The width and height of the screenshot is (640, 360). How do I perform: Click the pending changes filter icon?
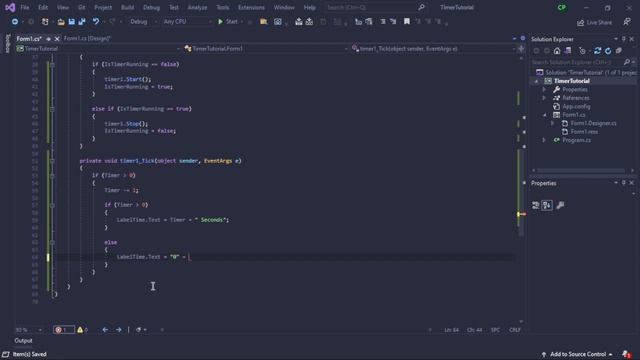(582, 51)
